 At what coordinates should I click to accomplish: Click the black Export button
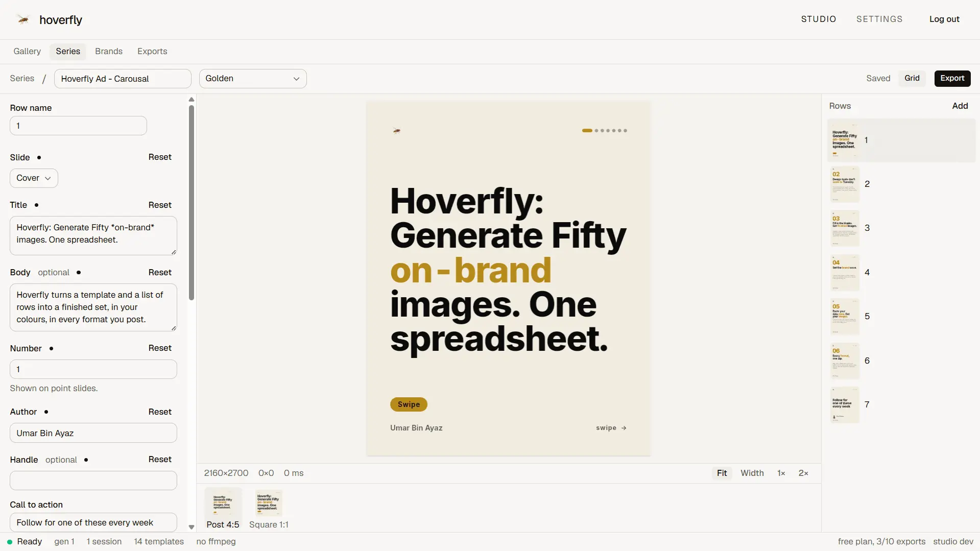pyautogui.click(x=952, y=79)
